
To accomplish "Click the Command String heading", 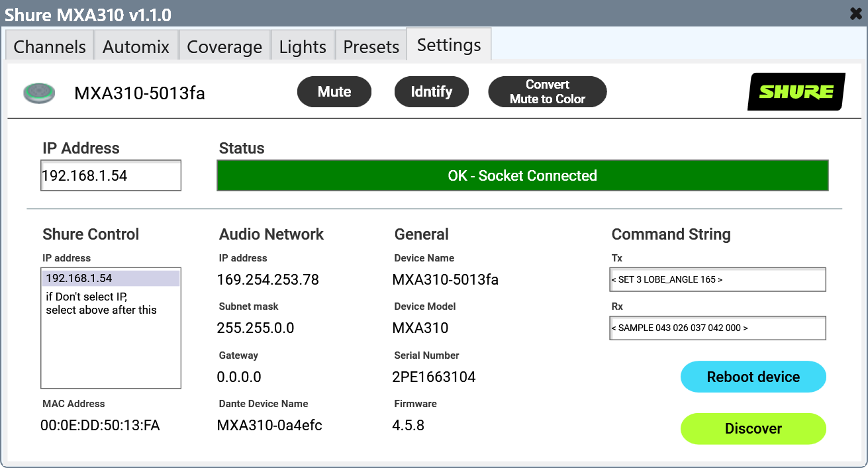I will coord(671,234).
